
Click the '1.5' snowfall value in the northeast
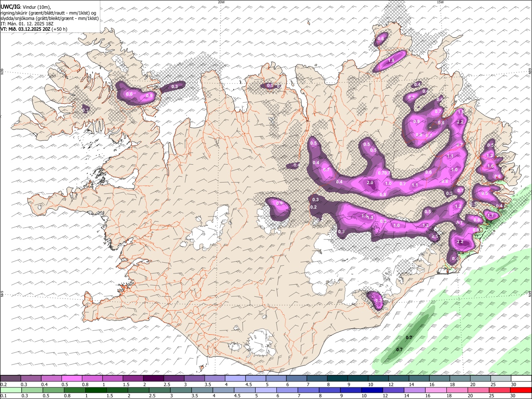click(461, 112)
